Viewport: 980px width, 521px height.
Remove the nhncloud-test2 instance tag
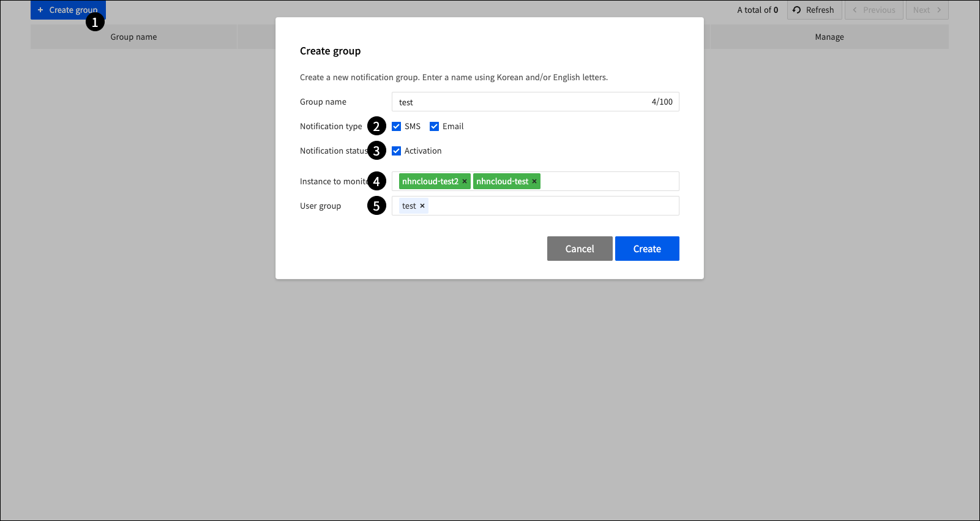(x=465, y=181)
